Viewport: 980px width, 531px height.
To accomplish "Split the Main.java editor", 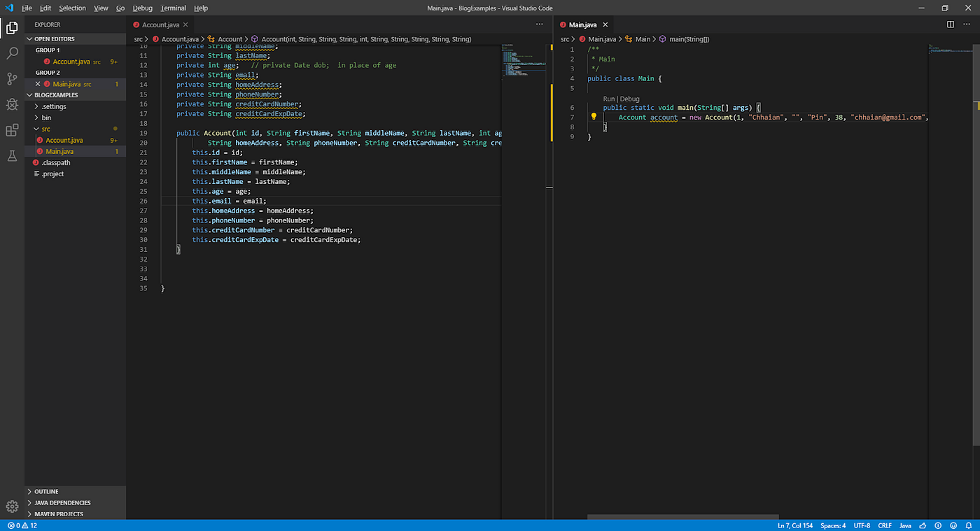I will pyautogui.click(x=950, y=23).
